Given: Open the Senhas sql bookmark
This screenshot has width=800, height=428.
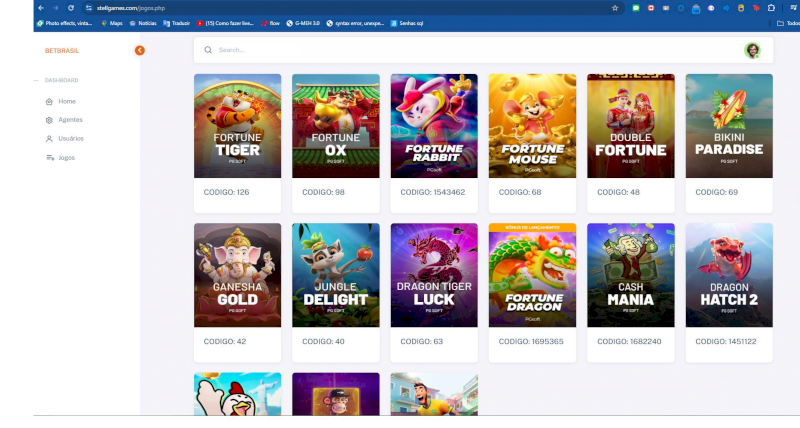Looking at the screenshot, I should click(x=407, y=23).
